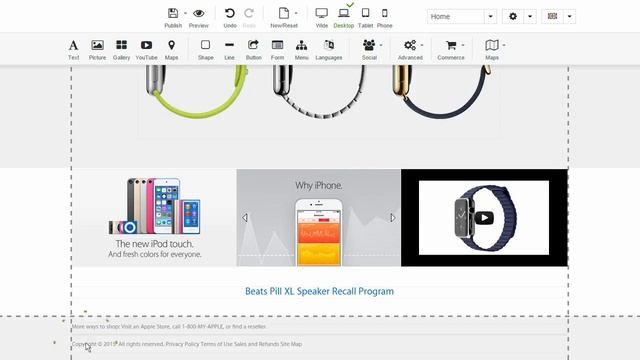The image size is (640, 360).
Task: Expand the settings gear dropdown arrow
Action: point(530,16)
